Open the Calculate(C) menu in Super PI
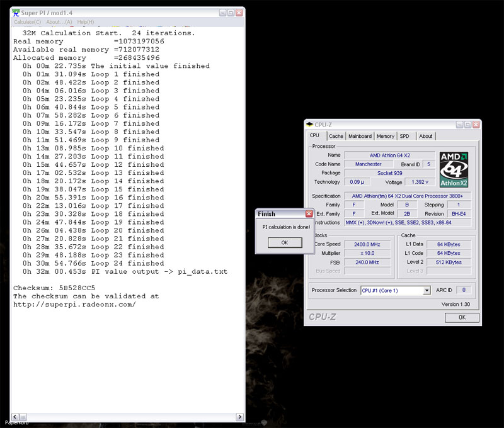 click(27, 22)
